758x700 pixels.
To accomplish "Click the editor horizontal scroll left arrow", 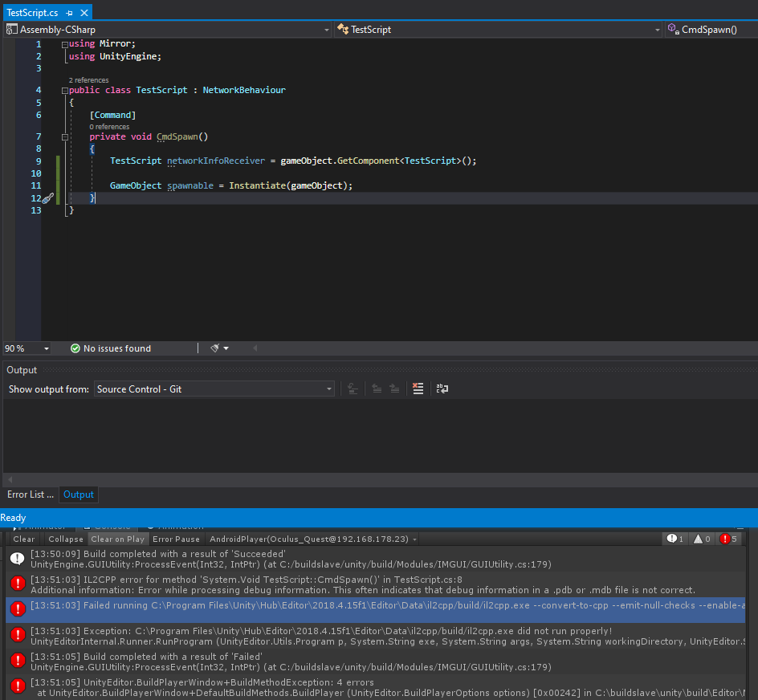I will 255,348.
